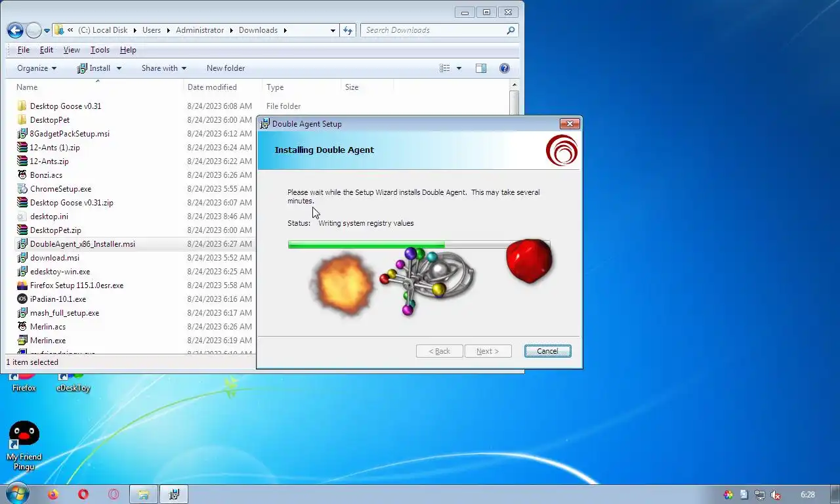This screenshot has width=840, height=504.
Task: Expand the address bar history dropdown
Action: [x=333, y=30]
